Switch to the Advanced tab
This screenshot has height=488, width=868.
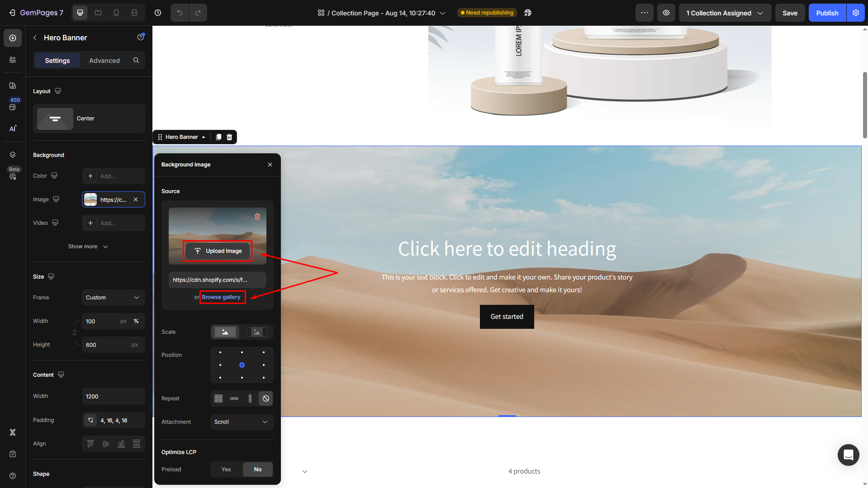coord(104,61)
